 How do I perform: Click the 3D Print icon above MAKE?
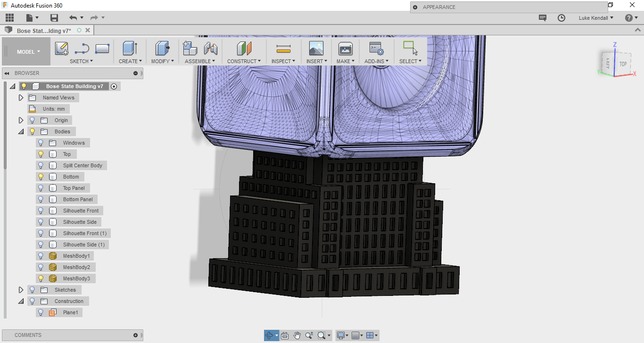point(346,49)
